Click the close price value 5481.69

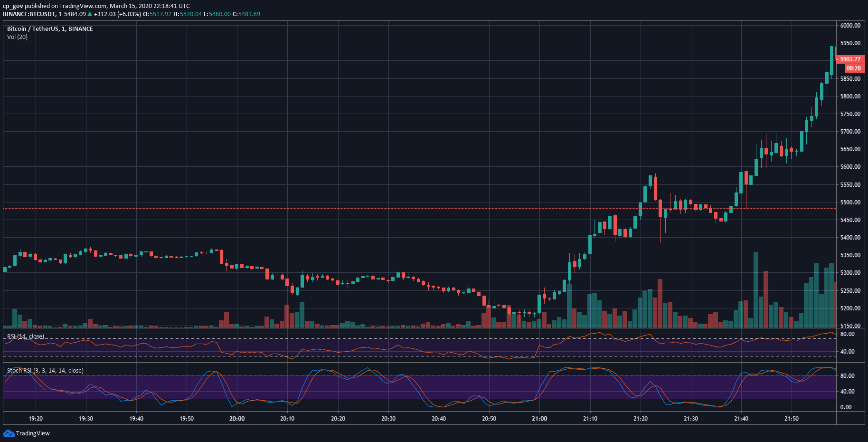(x=249, y=14)
